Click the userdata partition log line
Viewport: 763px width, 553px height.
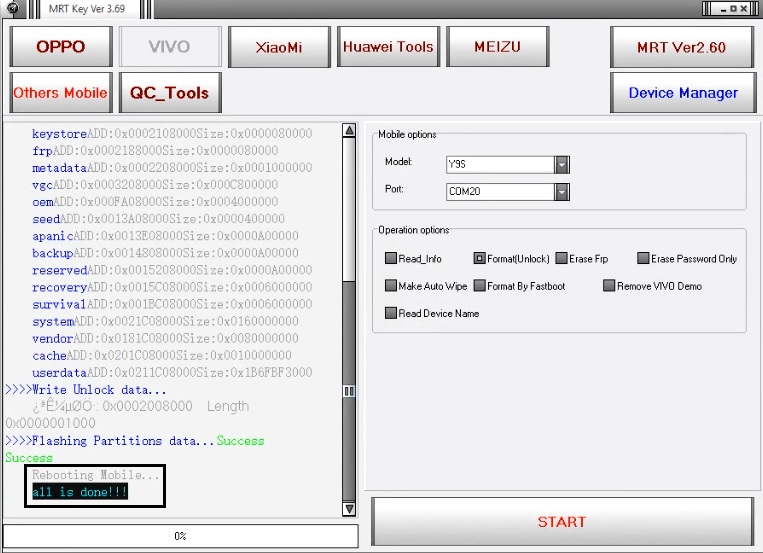point(172,372)
